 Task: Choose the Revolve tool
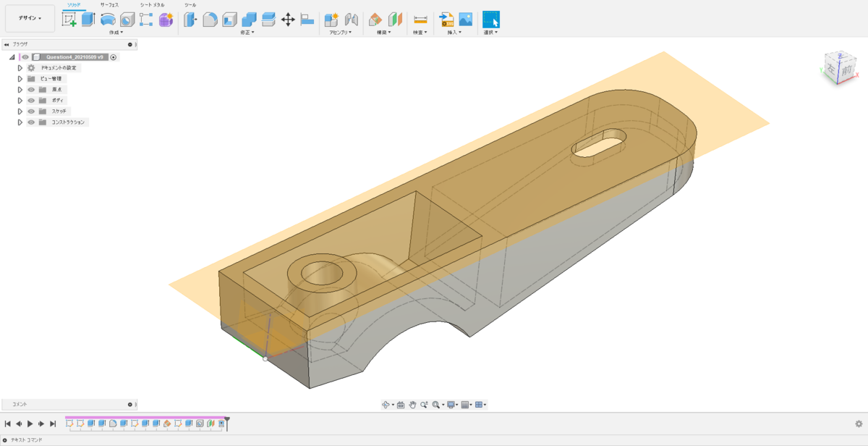coord(108,20)
